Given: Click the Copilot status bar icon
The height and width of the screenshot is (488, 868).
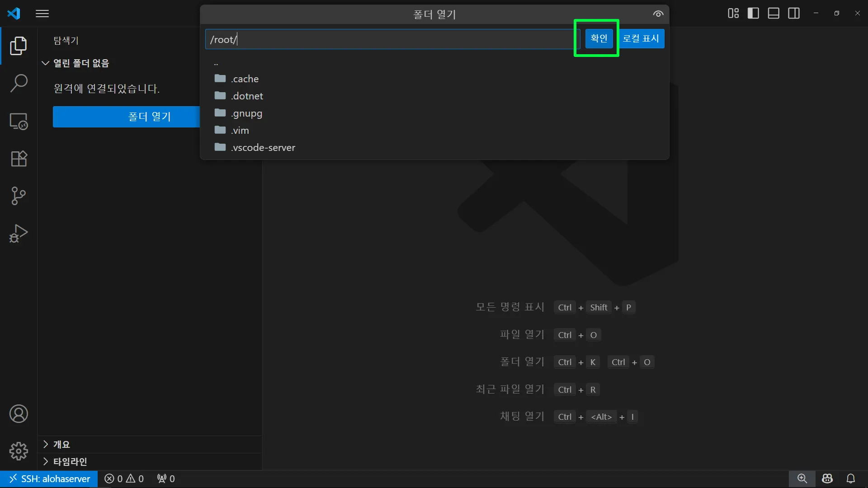Looking at the screenshot, I should (x=827, y=479).
